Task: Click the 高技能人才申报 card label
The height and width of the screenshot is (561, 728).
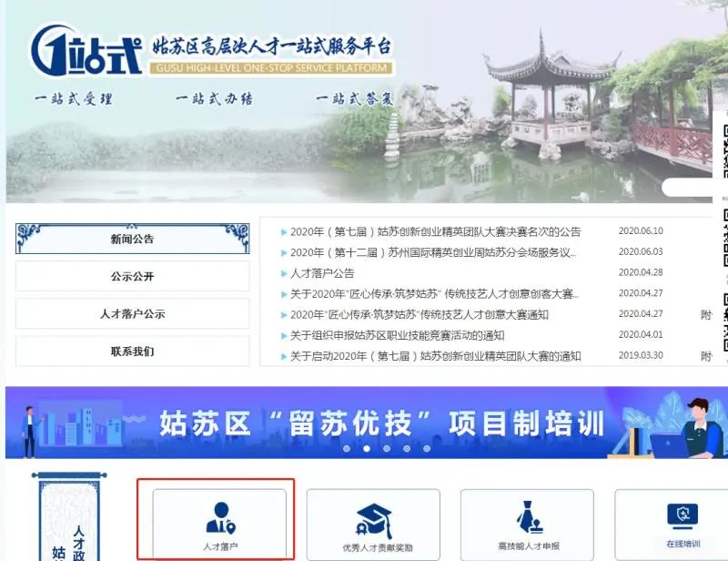Action: click(529, 546)
